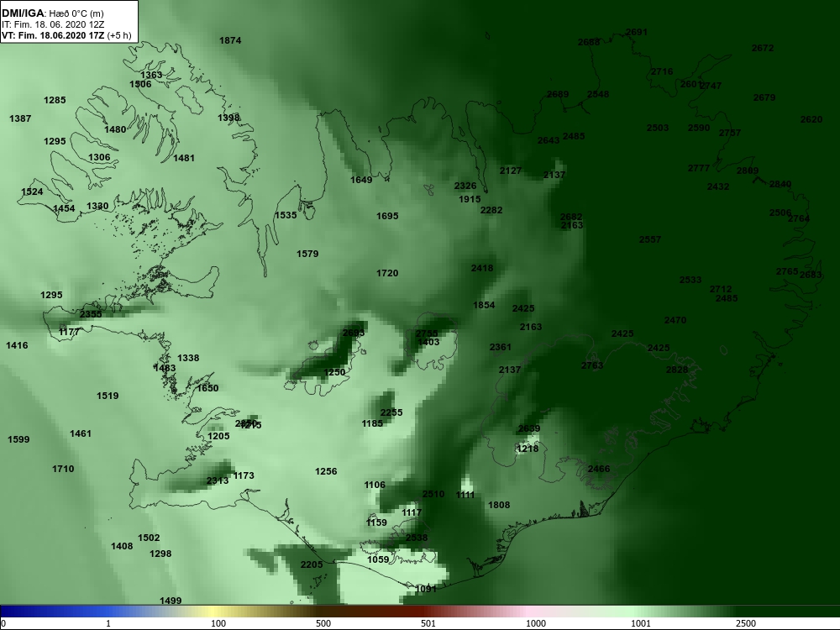Click the 2470 value
Viewport: 840px width, 630px height.
coord(675,320)
